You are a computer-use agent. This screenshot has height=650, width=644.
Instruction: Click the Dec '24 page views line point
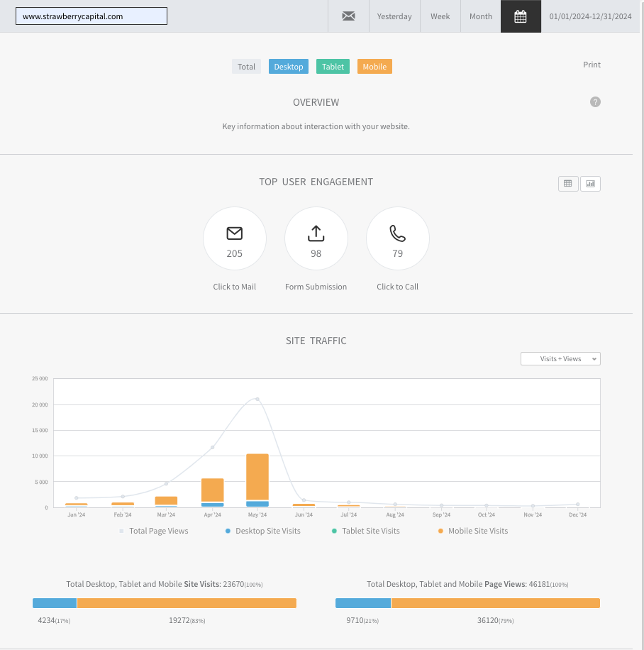coord(578,505)
